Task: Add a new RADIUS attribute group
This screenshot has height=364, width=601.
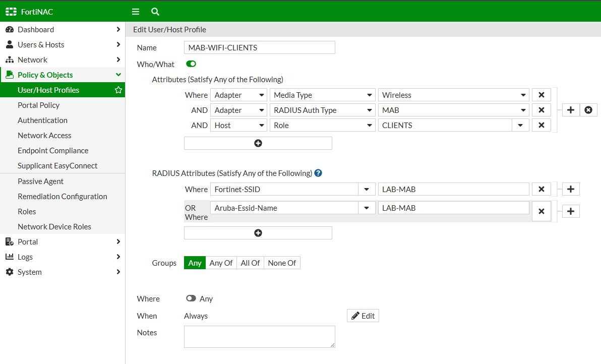Action: [x=258, y=233]
